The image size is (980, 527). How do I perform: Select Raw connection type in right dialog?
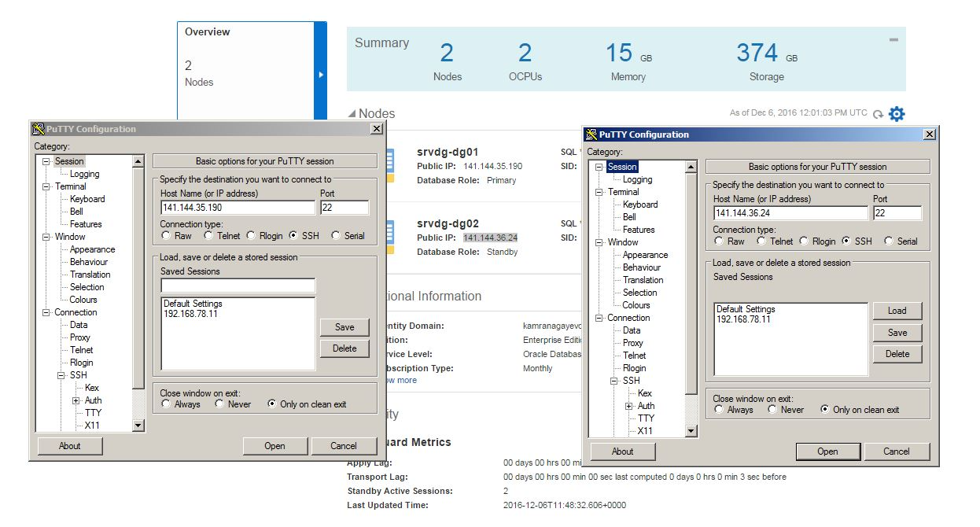coord(719,241)
